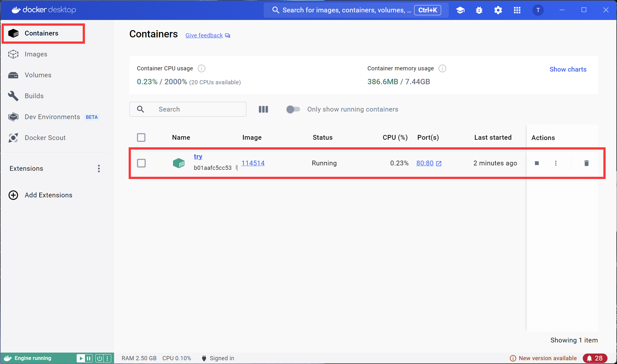Go to Images in the sidebar

(36, 54)
